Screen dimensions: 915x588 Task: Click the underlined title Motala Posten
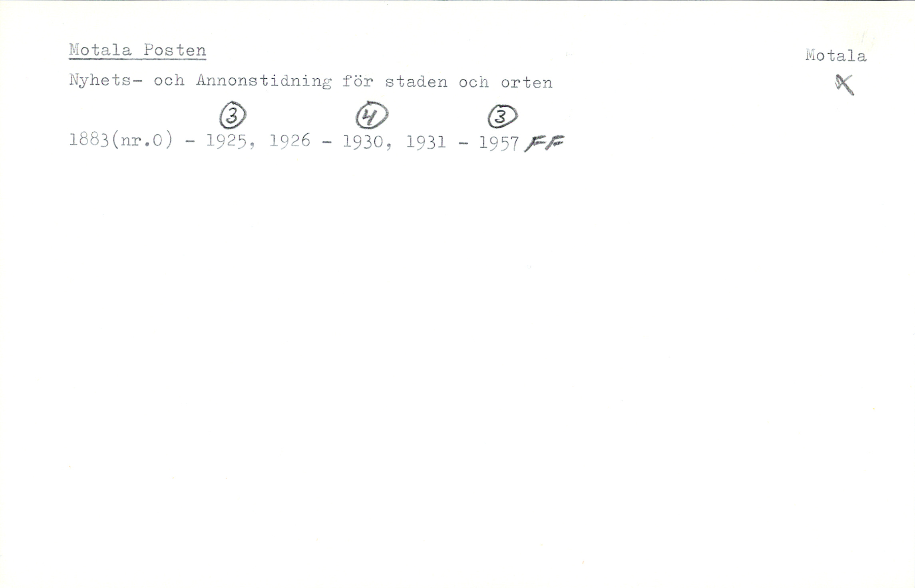[x=137, y=51]
